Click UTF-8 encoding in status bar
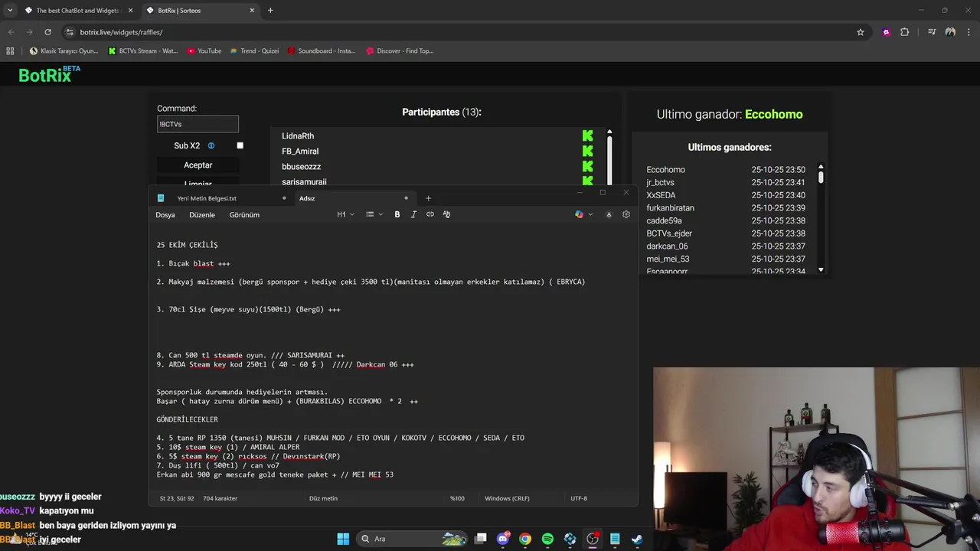The height and width of the screenshot is (551, 980). (579, 498)
